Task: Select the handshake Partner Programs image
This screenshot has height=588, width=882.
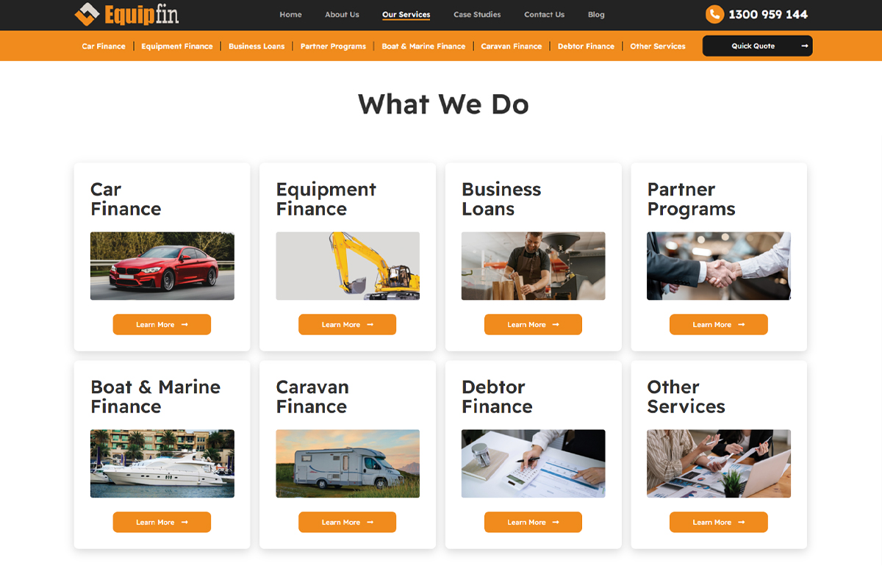Action: pyautogui.click(x=719, y=266)
